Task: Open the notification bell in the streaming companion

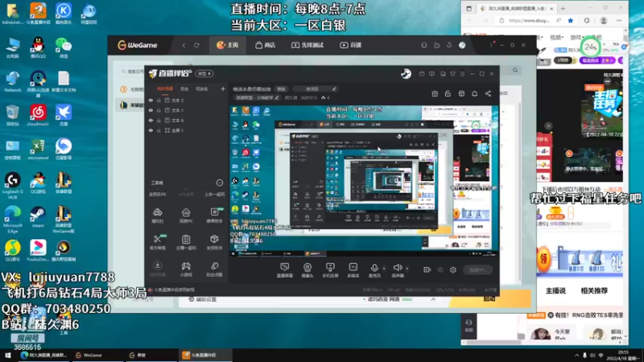Action: coord(474,93)
